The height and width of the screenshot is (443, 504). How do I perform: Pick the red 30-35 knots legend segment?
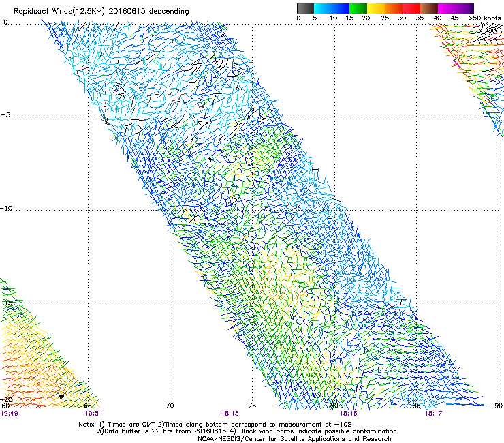pyautogui.click(x=411, y=8)
